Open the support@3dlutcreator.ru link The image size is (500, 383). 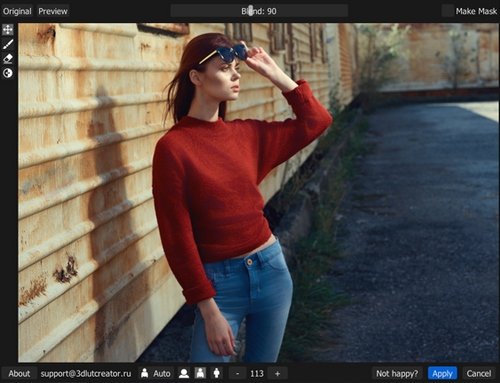(x=86, y=373)
